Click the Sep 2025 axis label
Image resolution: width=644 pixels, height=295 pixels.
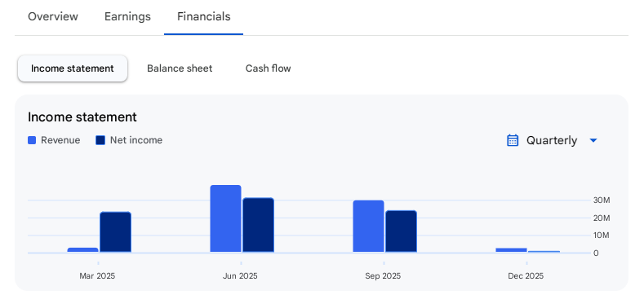(x=383, y=276)
